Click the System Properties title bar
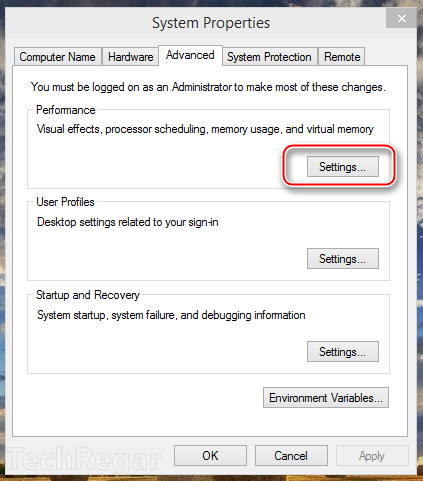This screenshot has height=481, width=423. [211, 23]
